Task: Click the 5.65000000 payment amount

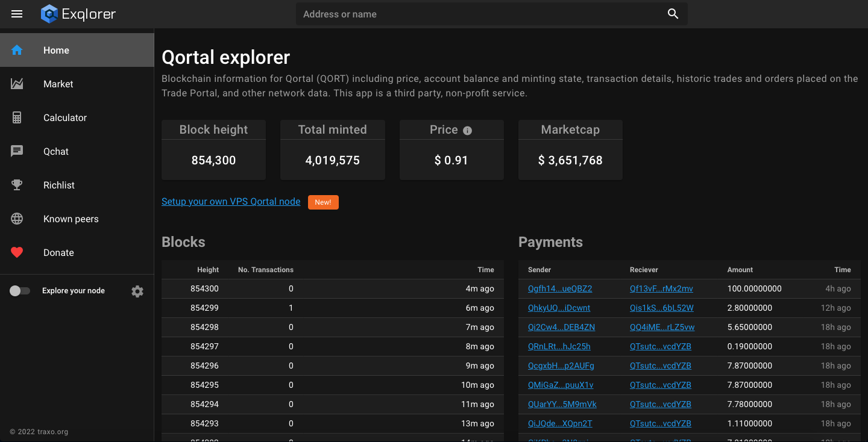Action: coord(750,327)
